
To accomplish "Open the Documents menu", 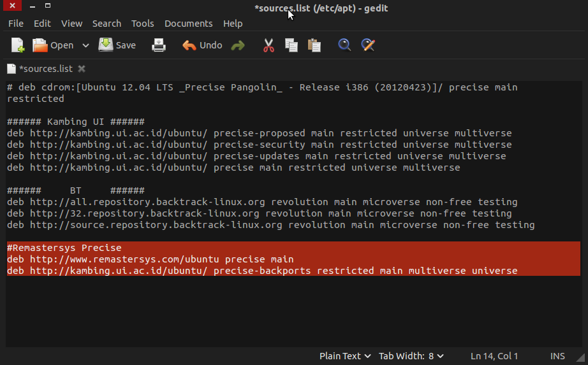I will [189, 23].
